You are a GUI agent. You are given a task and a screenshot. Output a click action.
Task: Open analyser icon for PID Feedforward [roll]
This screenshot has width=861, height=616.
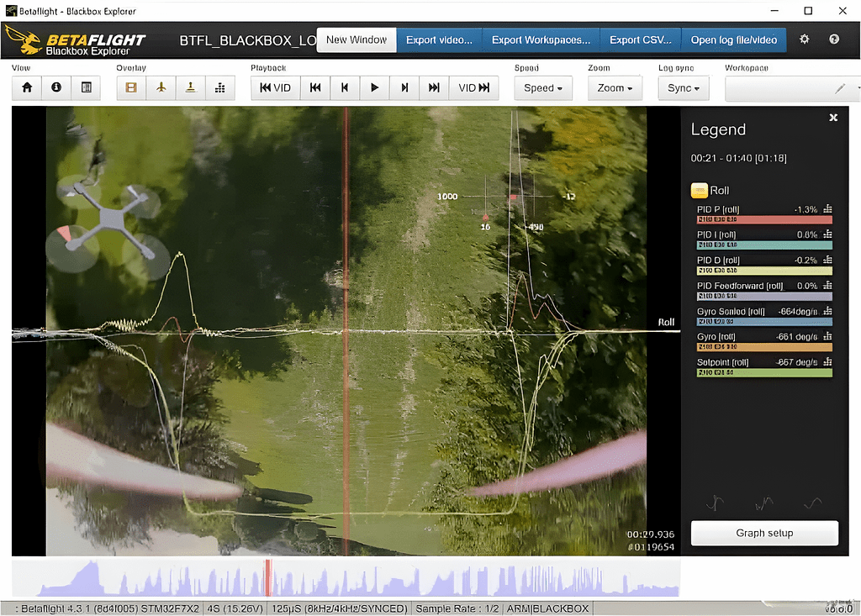click(827, 286)
